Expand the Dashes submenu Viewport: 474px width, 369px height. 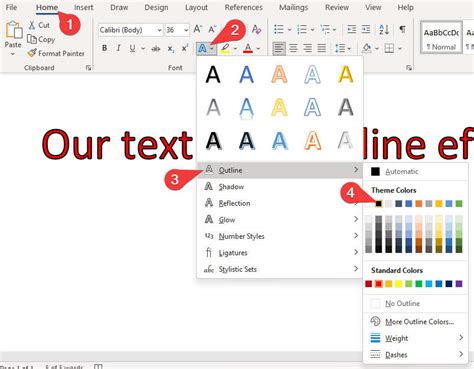pos(415,354)
